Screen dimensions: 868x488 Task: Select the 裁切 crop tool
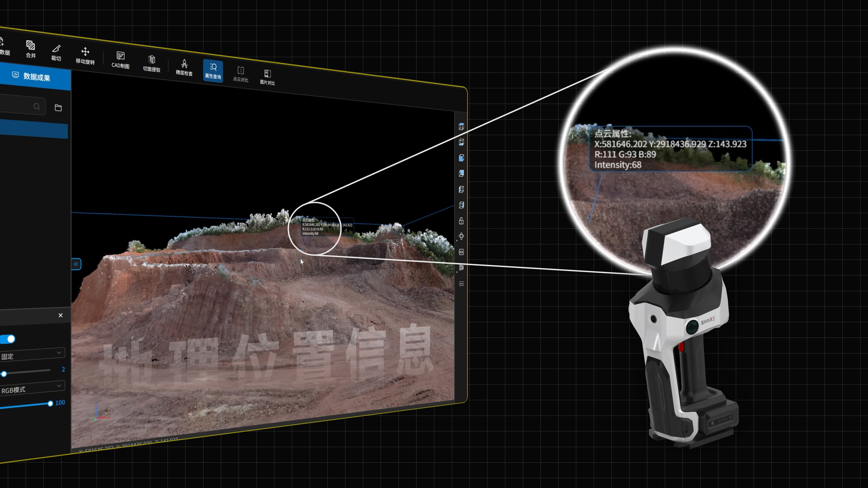click(56, 53)
